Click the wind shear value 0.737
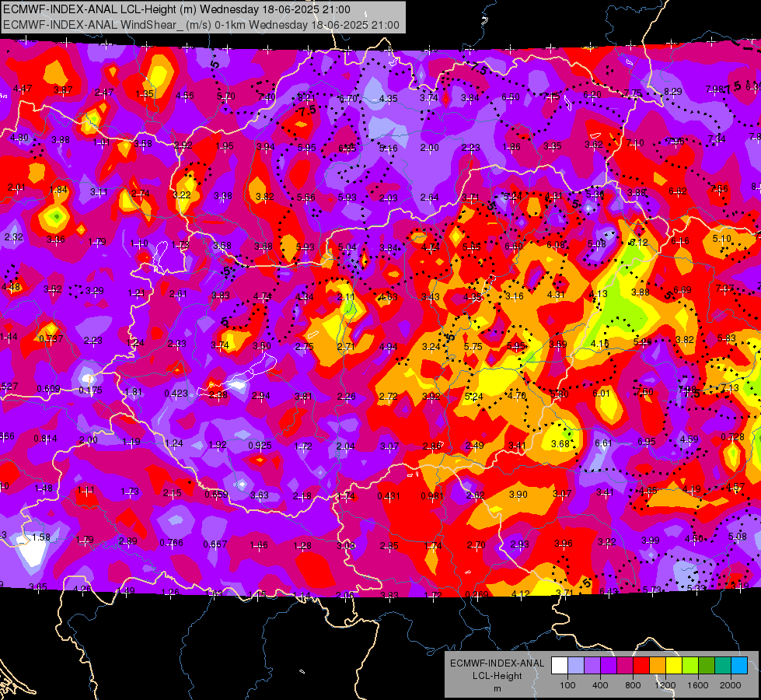This screenshot has width=761, height=700. [51, 338]
